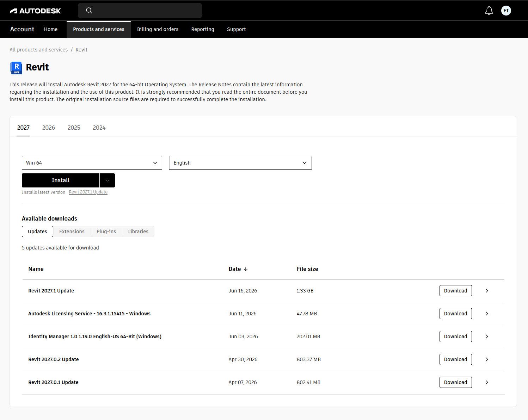This screenshot has width=528, height=420.
Task: Go to All products and services breadcrumb
Action: [x=38, y=50]
